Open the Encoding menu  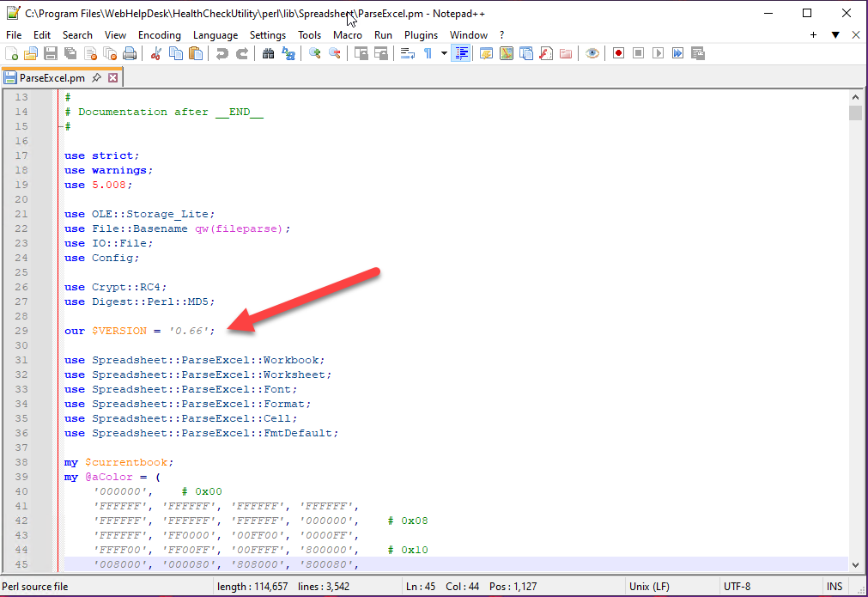pos(160,35)
